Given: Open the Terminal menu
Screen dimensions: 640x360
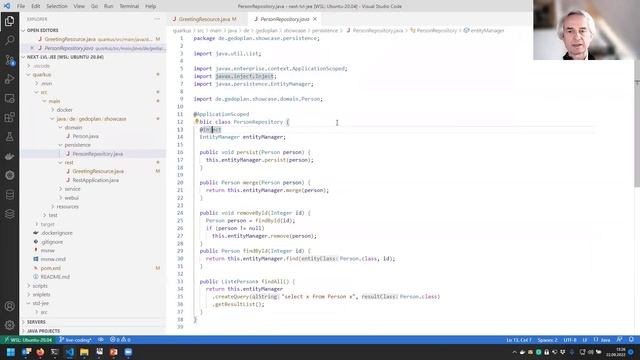Looking at the screenshot, I should (129, 6).
